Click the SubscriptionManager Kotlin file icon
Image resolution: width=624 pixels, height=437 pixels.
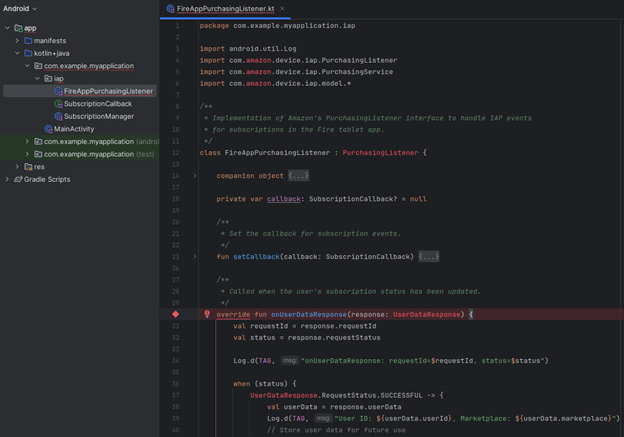58,116
